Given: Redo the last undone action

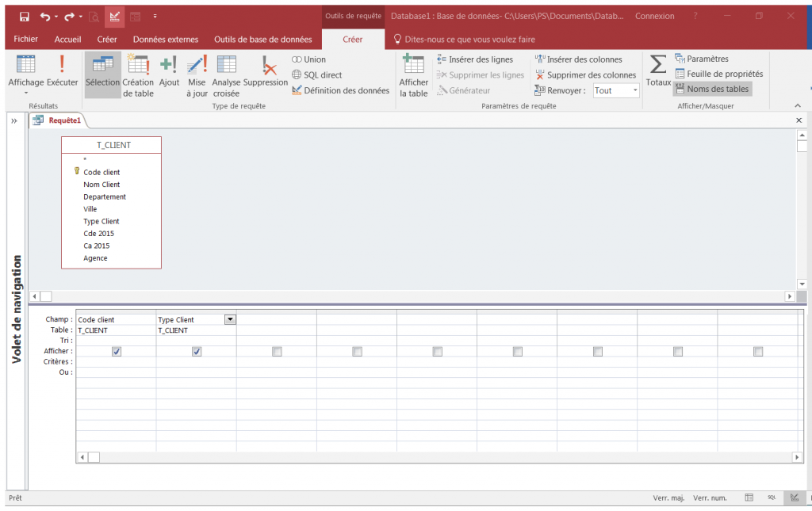Looking at the screenshot, I should tap(69, 17).
